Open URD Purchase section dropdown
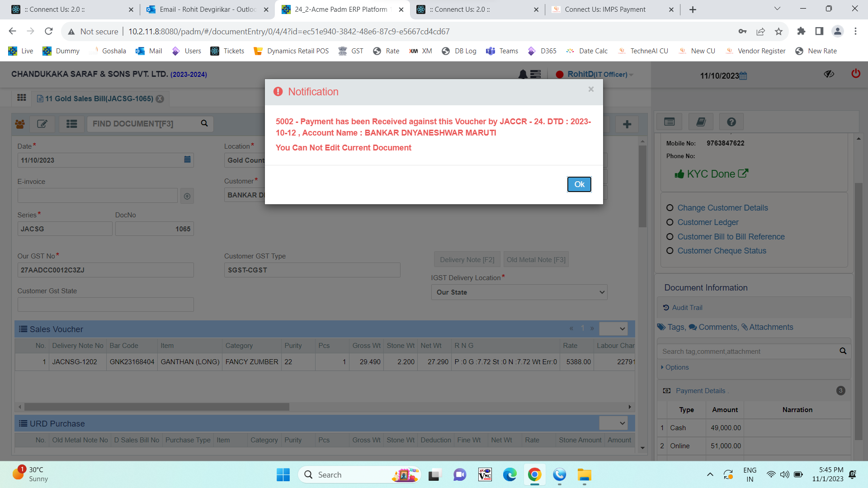The image size is (868, 488). pyautogui.click(x=613, y=423)
